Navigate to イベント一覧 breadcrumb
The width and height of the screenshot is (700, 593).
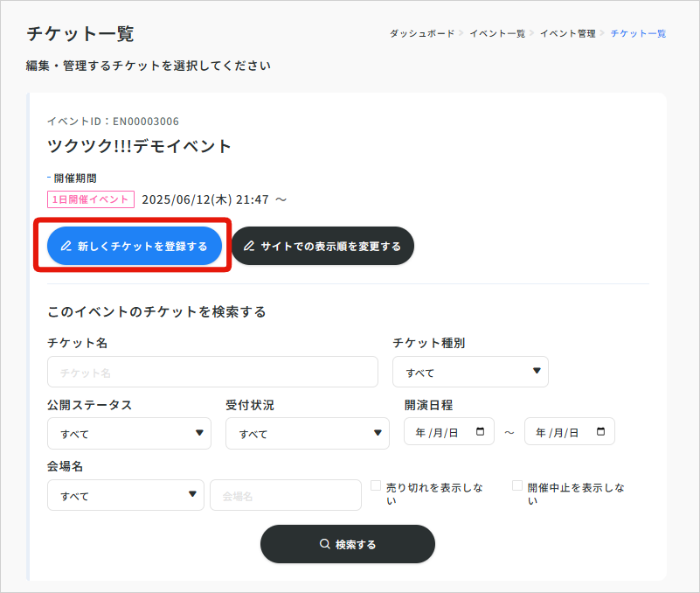click(x=497, y=33)
